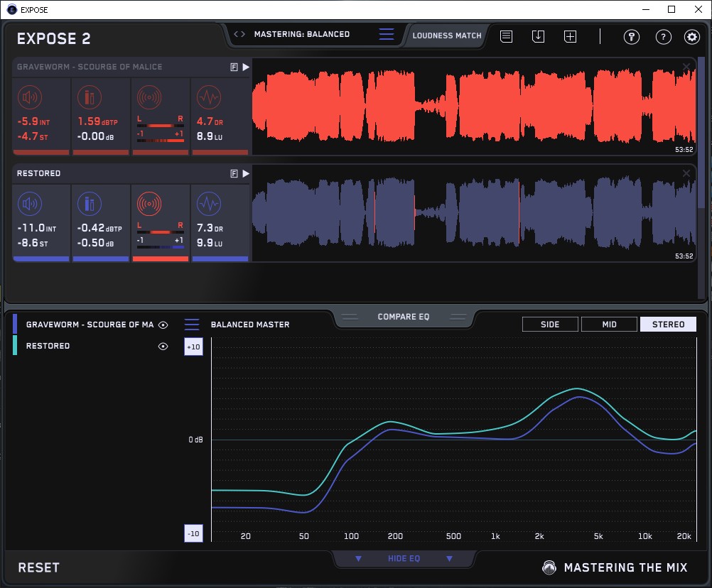Collapse the EQ panel with Hide EQ
The image size is (712, 588).
click(404, 559)
